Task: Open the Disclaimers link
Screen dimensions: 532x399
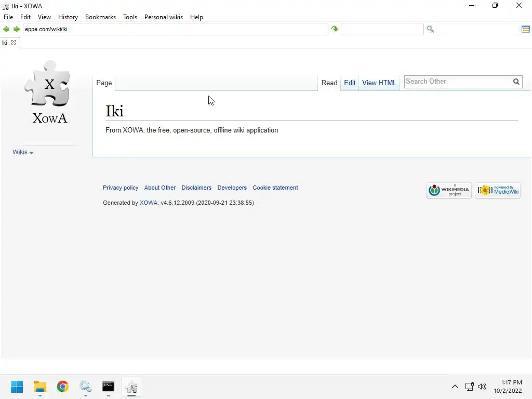Action: pyautogui.click(x=196, y=188)
